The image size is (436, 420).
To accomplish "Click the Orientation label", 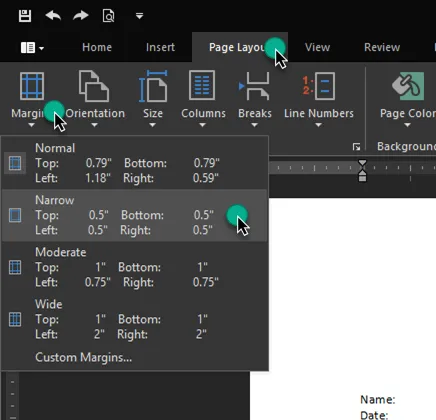I will click(x=95, y=114).
